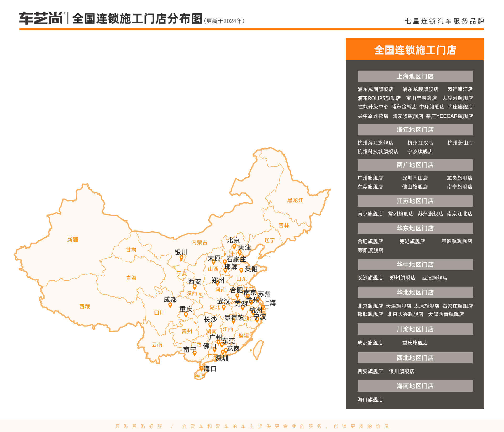Open the 杭州滨江旗舰店 entry
504x432 pixels.
pyautogui.click(x=375, y=143)
